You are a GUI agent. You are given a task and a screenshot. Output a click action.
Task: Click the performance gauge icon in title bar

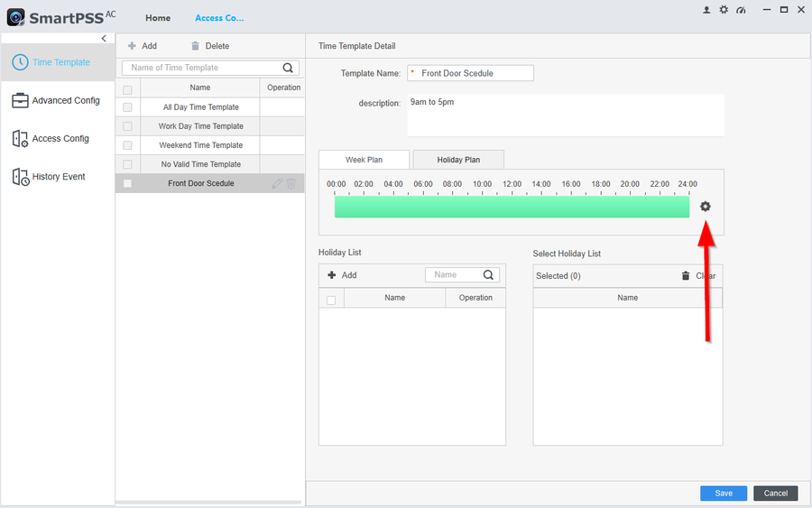(x=741, y=10)
